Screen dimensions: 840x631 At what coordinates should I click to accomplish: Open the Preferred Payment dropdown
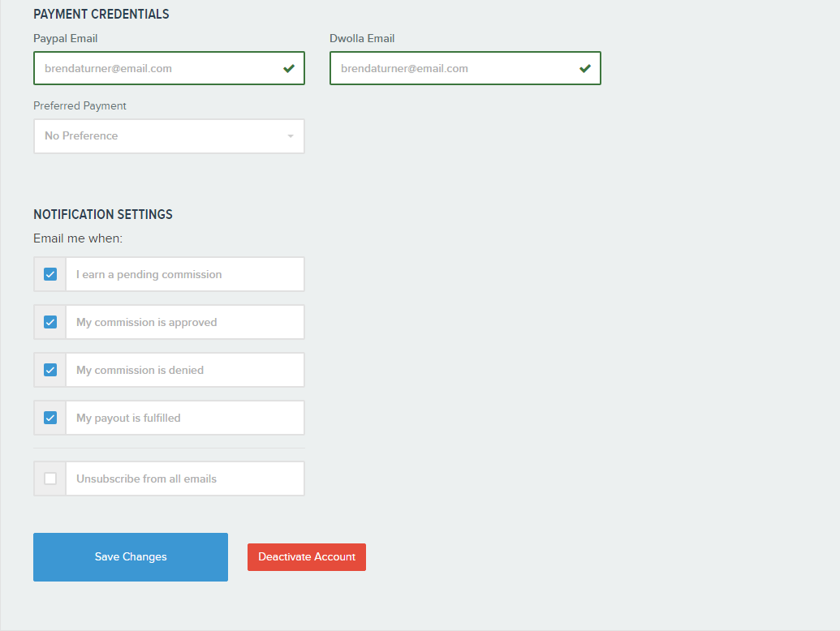[x=169, y=136]
